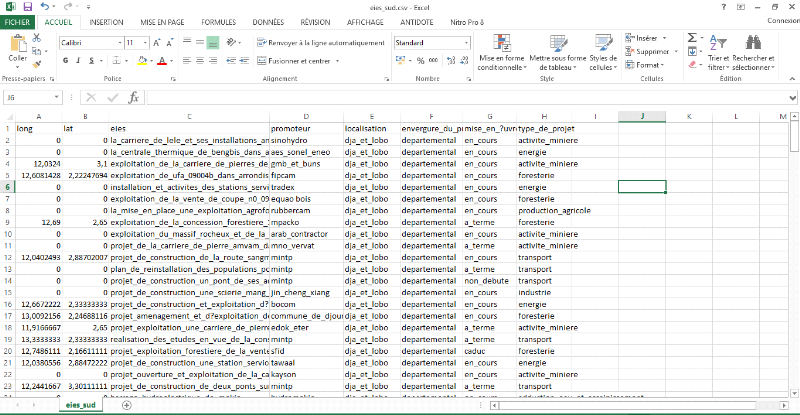The width and height of the screenshot is (800, 415).
Task: Click the Cut scissors icon
Action: [x=38, y=38]
